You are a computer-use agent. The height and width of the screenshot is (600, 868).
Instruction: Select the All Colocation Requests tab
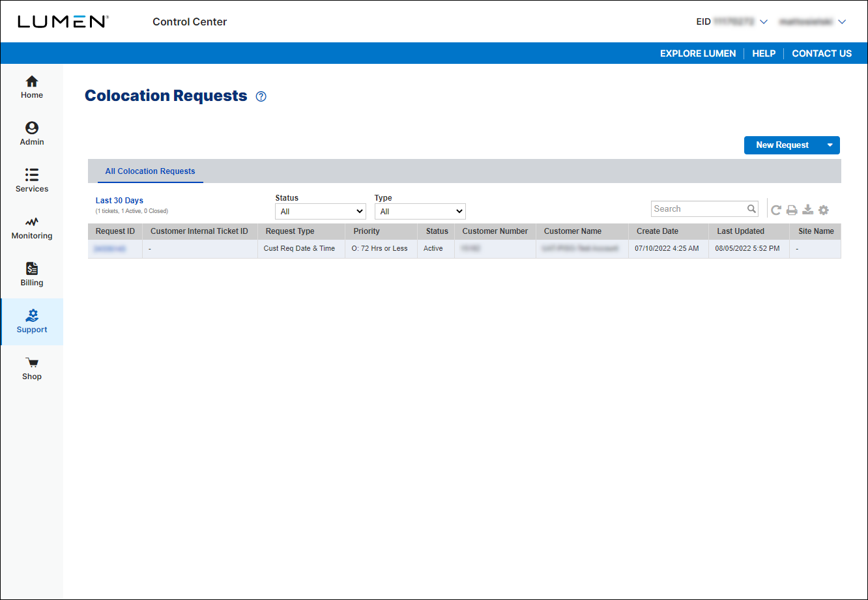(x=150, y=171)
